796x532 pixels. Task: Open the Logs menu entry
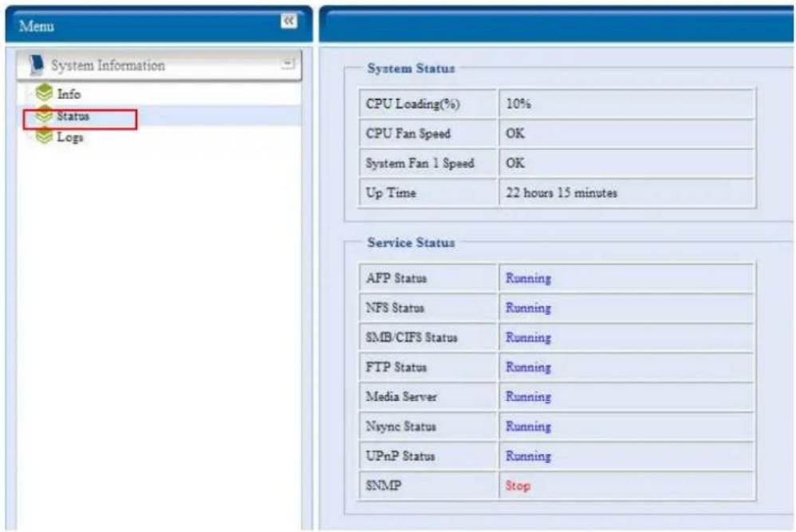coord(70,137)
